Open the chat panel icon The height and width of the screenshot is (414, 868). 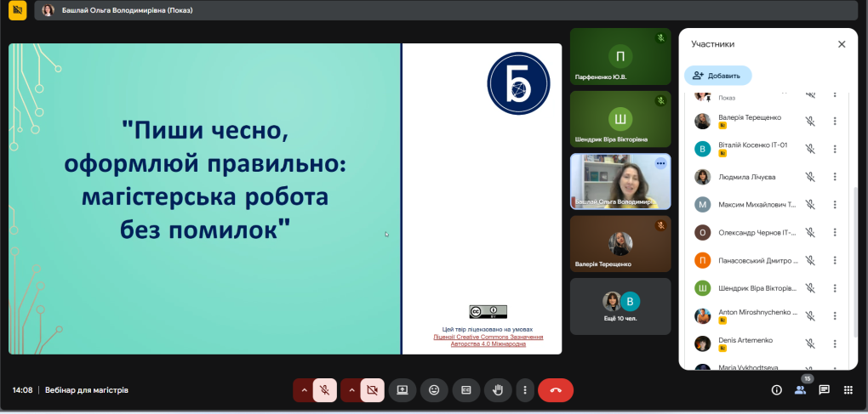824,390
